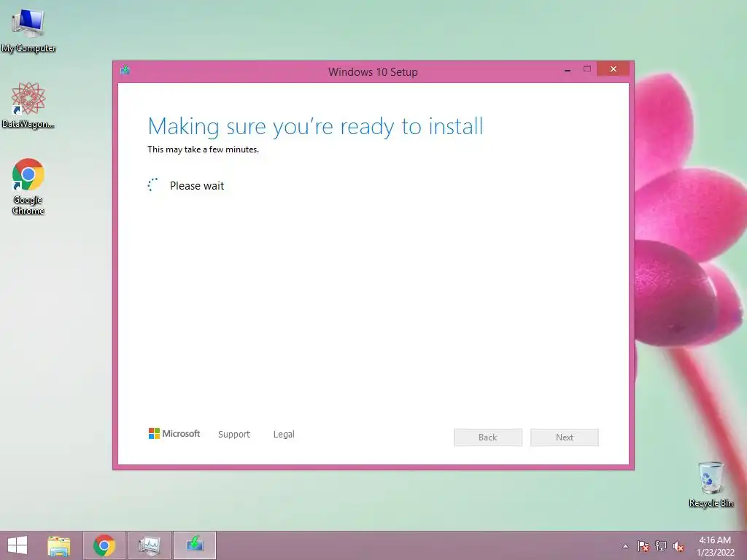The height and width of the screenshot is (560, 747).
Task: Click the muted volume tray icon
Action: (x=678, y=546)
